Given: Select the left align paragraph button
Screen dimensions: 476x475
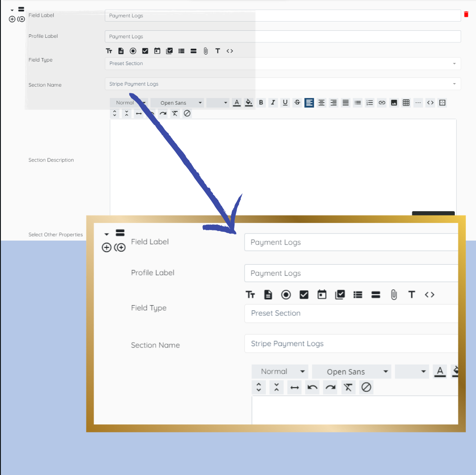Looking at the screenshot, I should [309, 102].
